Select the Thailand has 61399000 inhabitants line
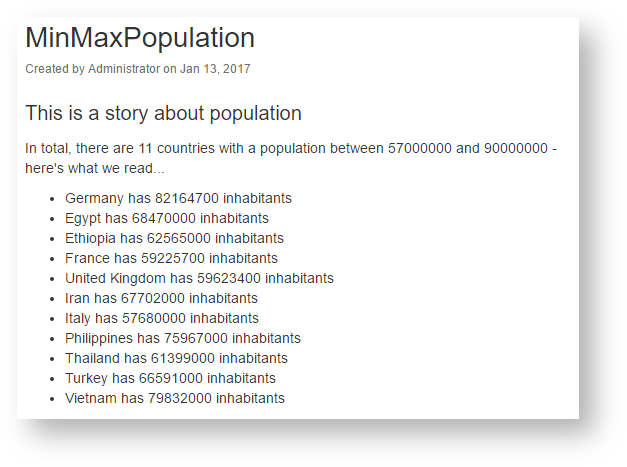Image resolution: width=627 pixels, height=467 pixels. point(176,358)
